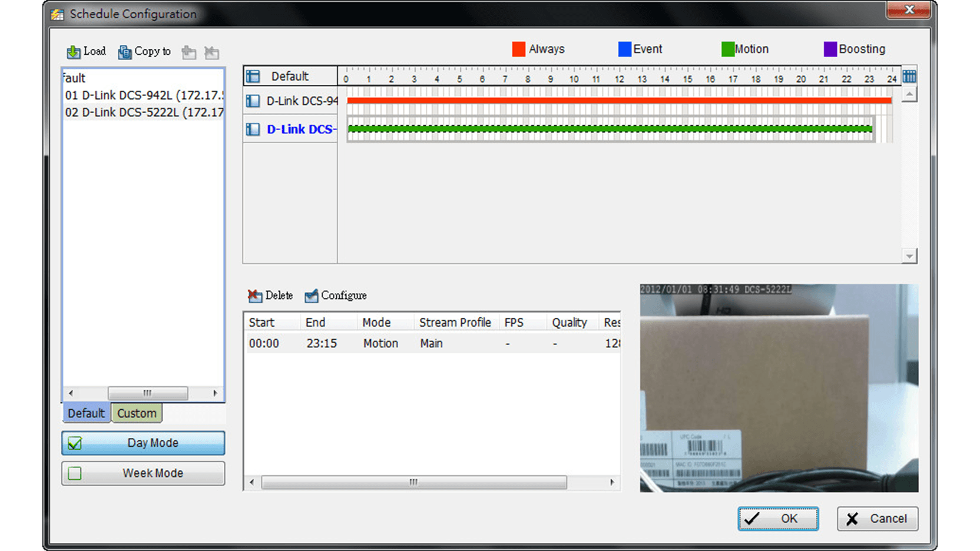The image size is (980, 551).
Task: Select the green Motion schedule bar
Action: (x=610, y=129)
